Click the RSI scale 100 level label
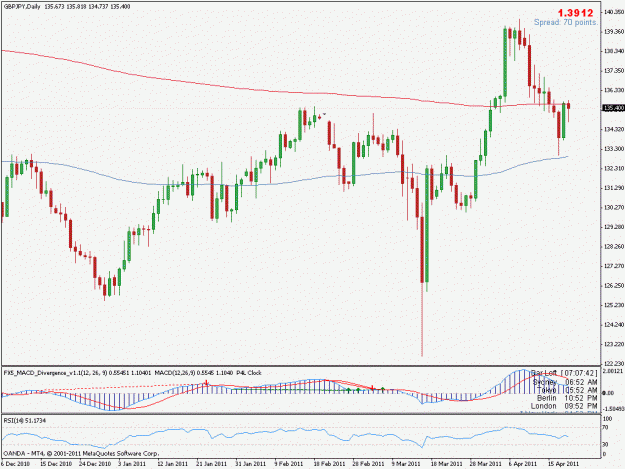Viewport: 625px width, 469px height. 607,419
